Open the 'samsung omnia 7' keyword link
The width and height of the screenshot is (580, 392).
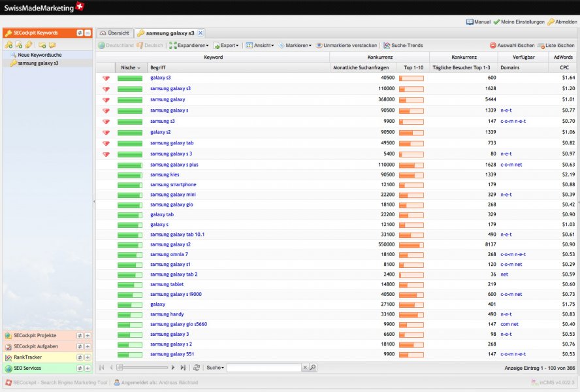169,254
